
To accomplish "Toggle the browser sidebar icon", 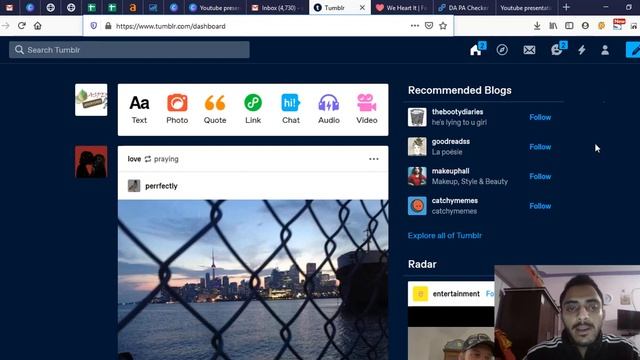I will [569, 26].
